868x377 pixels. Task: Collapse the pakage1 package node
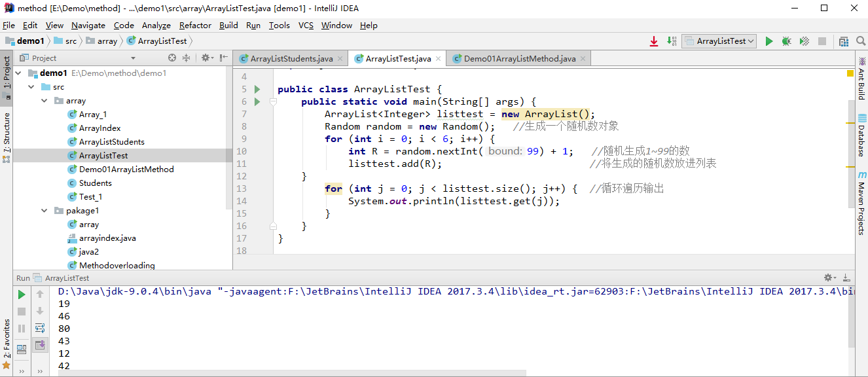pos(44,211)
